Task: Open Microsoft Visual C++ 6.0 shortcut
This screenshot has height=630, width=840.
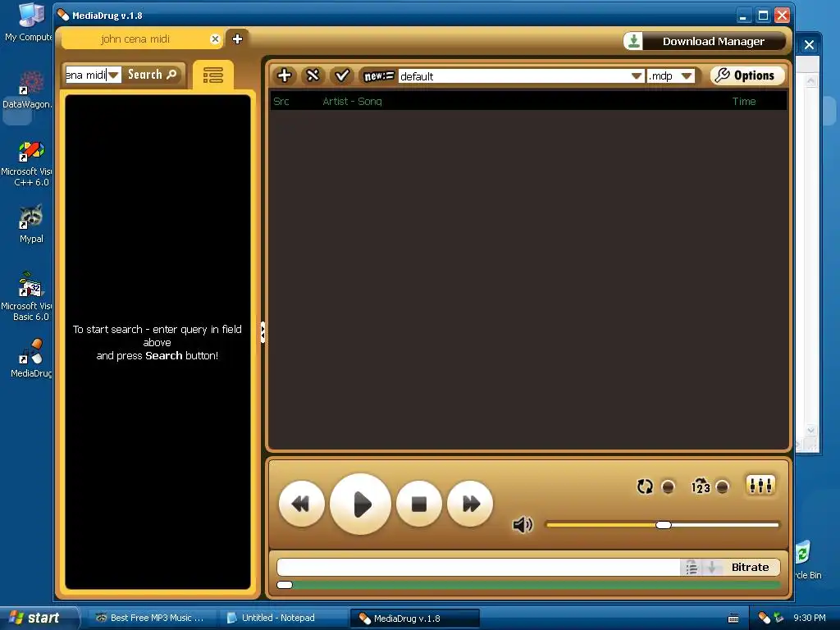Action: tap(28, 163)
